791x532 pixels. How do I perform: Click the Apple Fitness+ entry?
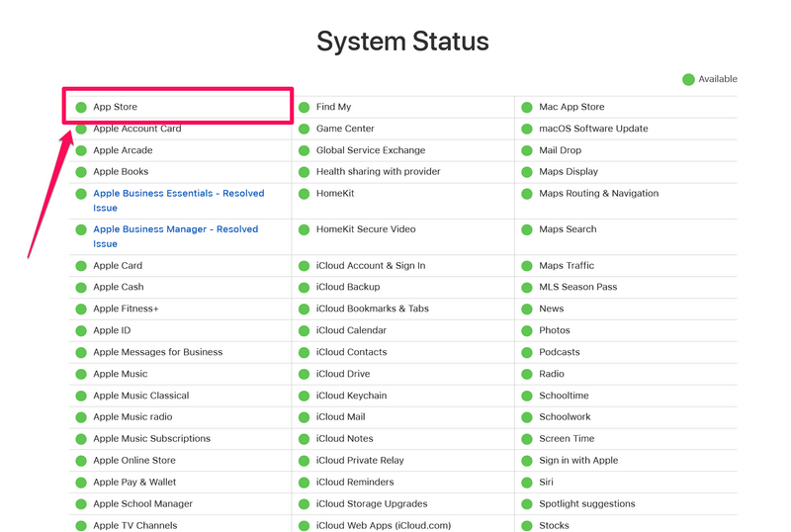tap(126, 309)
